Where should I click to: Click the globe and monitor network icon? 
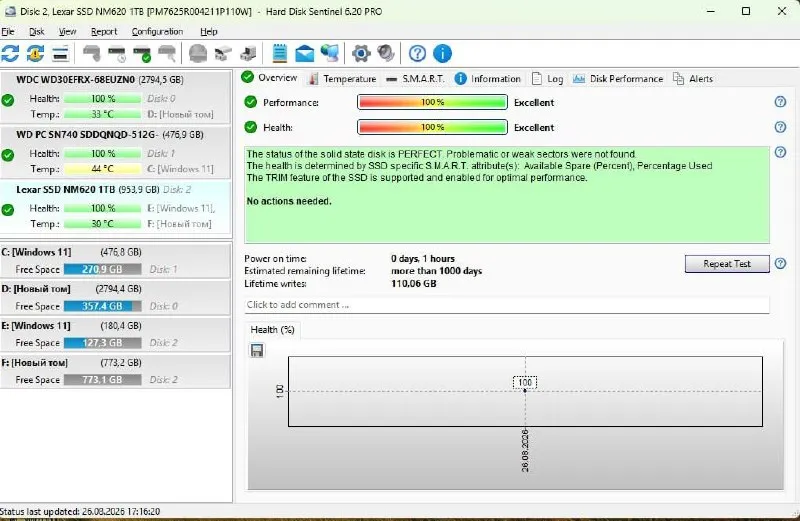tap(330, 54)
